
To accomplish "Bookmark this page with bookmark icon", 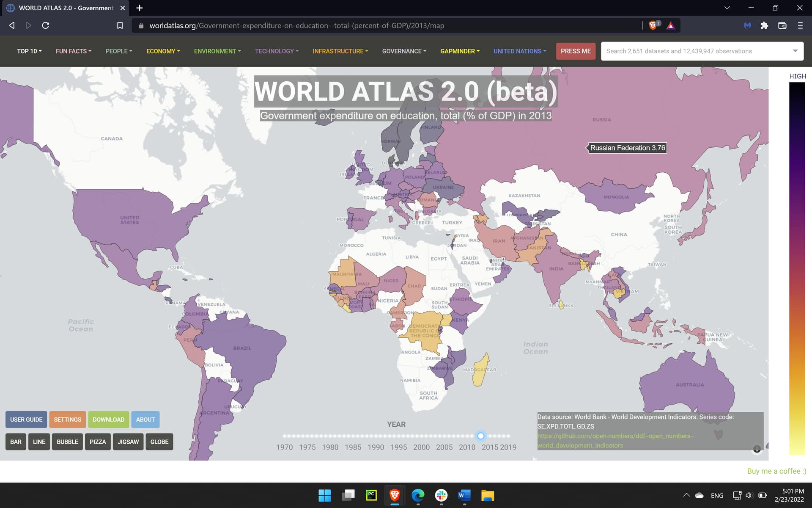I will click(x=120, y=25).
